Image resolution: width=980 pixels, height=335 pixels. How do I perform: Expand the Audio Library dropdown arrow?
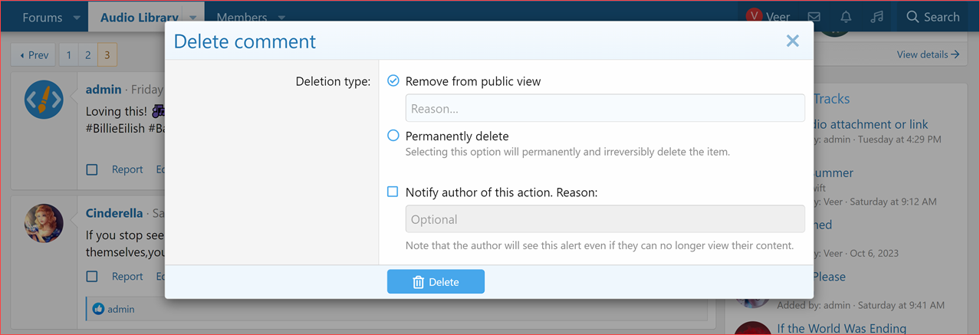(193, 18)
